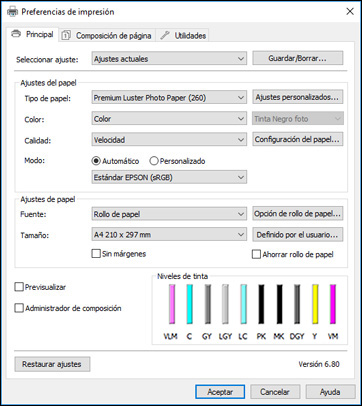Check the Previsualizar checkbox
The width and height of the screenshot is (362, 406).
click(x=19, y=287)
